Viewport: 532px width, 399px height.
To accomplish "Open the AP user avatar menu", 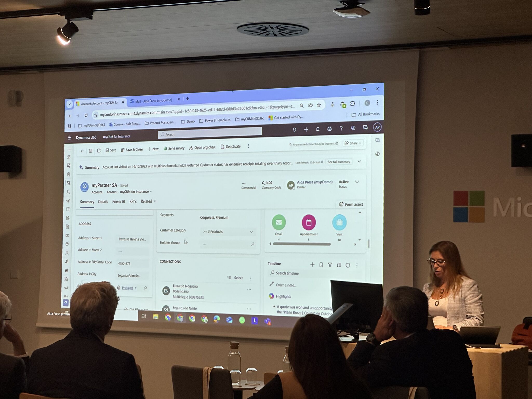I will pos(377,127).
